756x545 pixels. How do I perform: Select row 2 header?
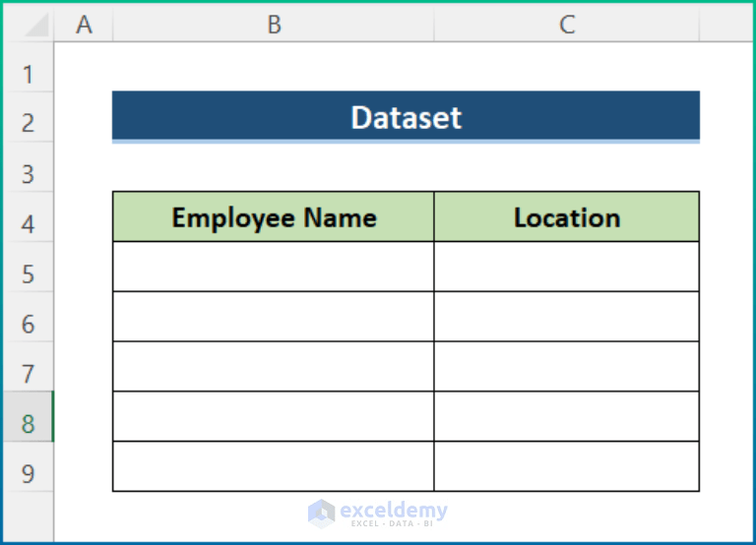29,117
